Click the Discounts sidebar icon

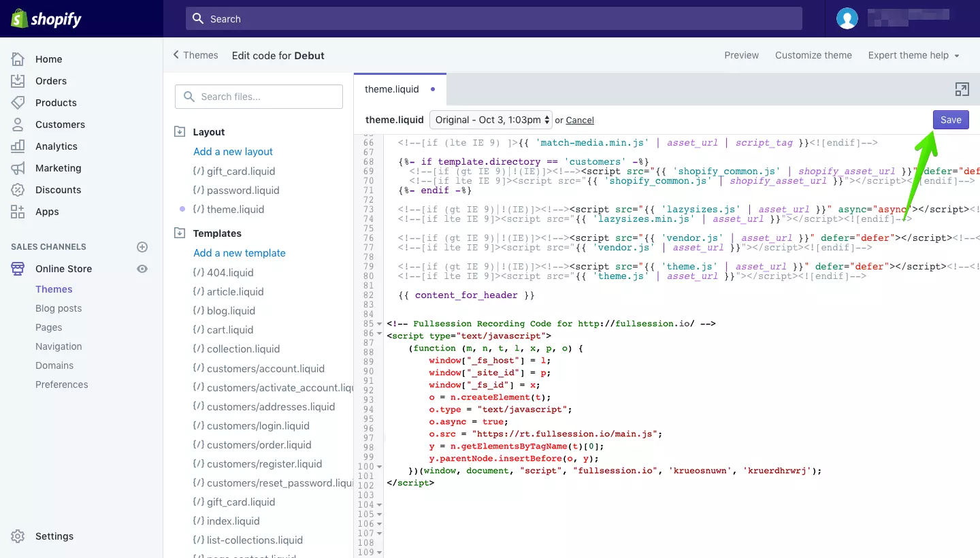tap(18, 190)
